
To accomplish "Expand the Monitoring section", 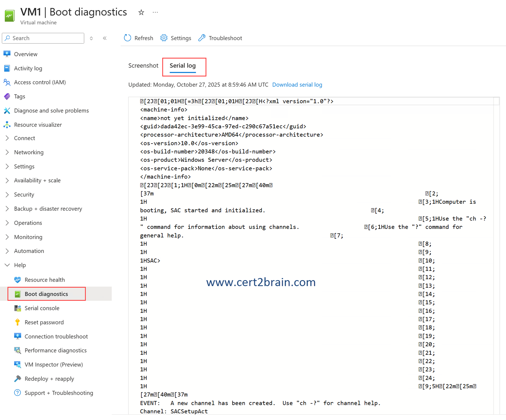I will coord(7,237).
